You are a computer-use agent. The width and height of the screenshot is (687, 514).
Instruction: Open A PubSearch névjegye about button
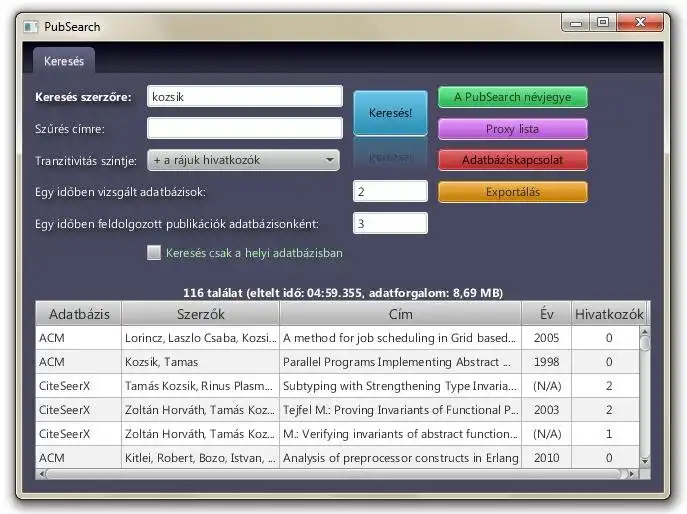[x=513, y=97]
